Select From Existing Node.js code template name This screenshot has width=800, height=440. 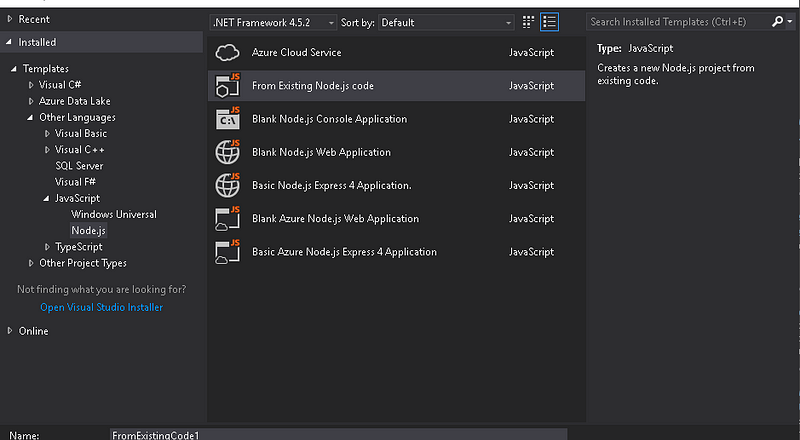click(313, 86)
